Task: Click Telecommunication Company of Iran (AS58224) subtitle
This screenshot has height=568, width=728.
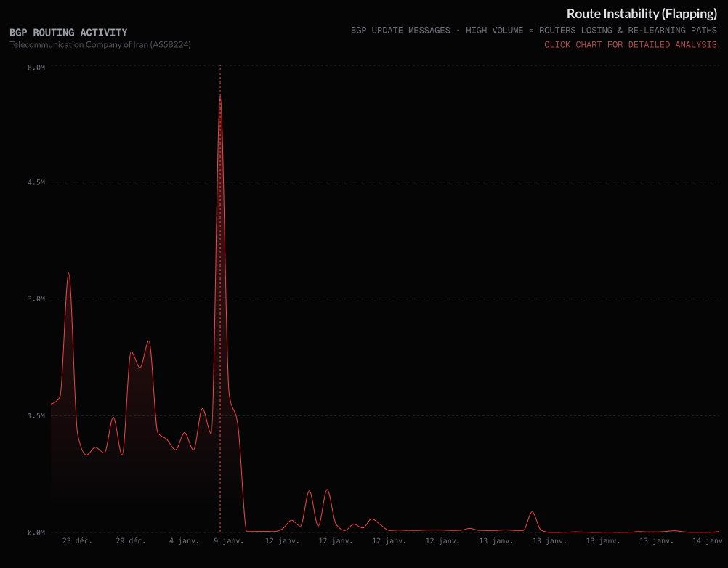Action: tap(100, 44)
